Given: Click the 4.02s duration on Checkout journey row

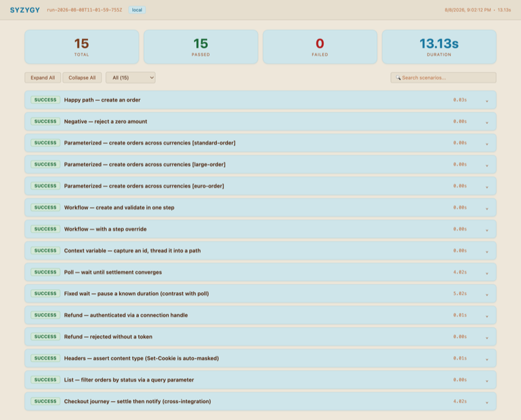Looking at the screenshot, I should pos(460,402).
